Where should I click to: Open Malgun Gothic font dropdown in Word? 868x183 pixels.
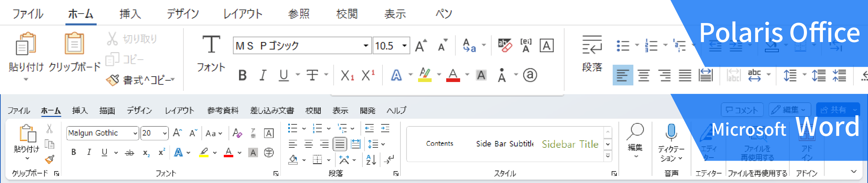[x=135, y=133]
